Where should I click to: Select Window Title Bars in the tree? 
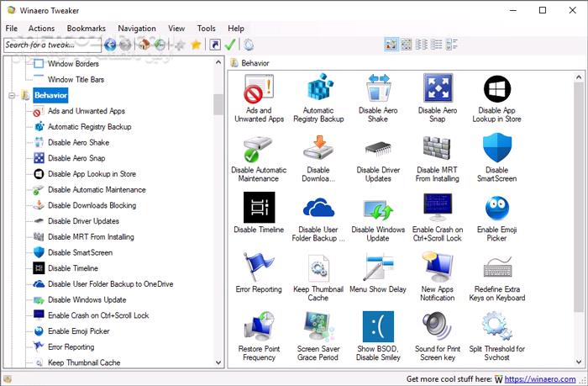pyautogui.click(x=76, y=80)
